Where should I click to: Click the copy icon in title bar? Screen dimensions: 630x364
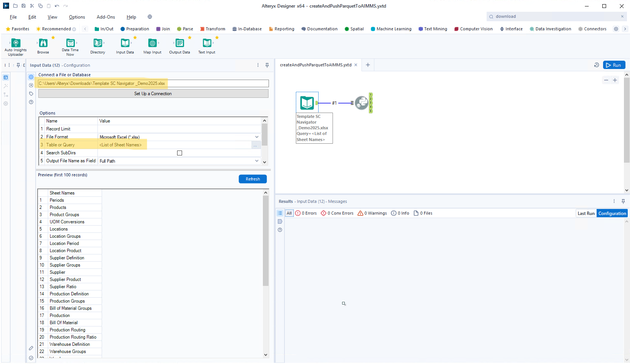[x=40, y=6]
